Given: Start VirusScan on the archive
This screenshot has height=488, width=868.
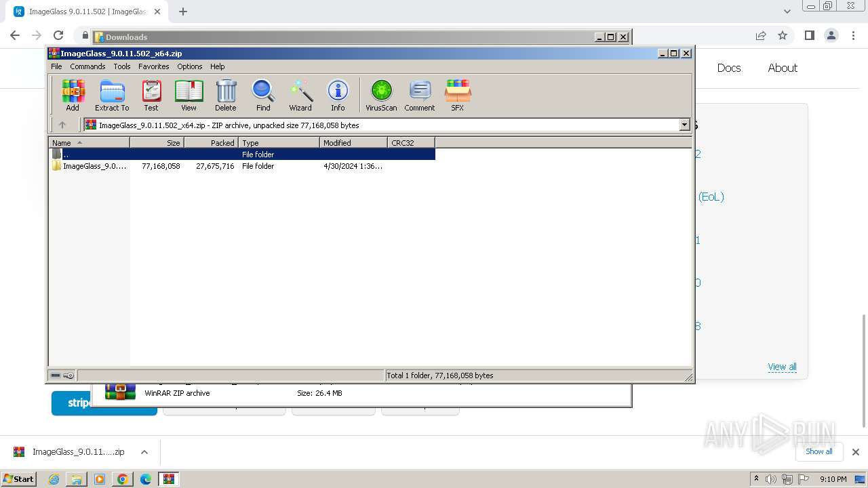Looking at the screenshot, I should 381,95.
